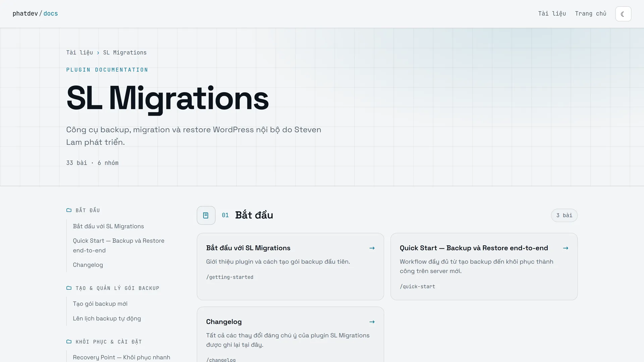The image size is (644, 362).
Task: Click the 01 section number
Action: [x=225, y=215]
